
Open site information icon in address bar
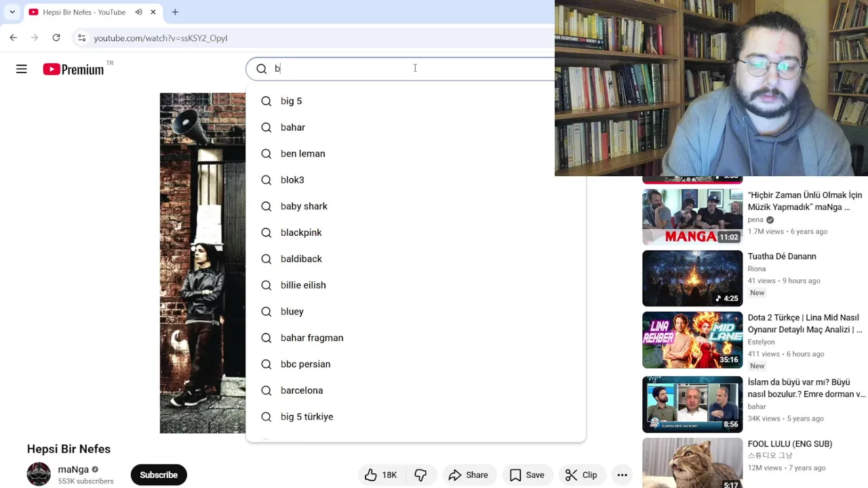(81, 38)
